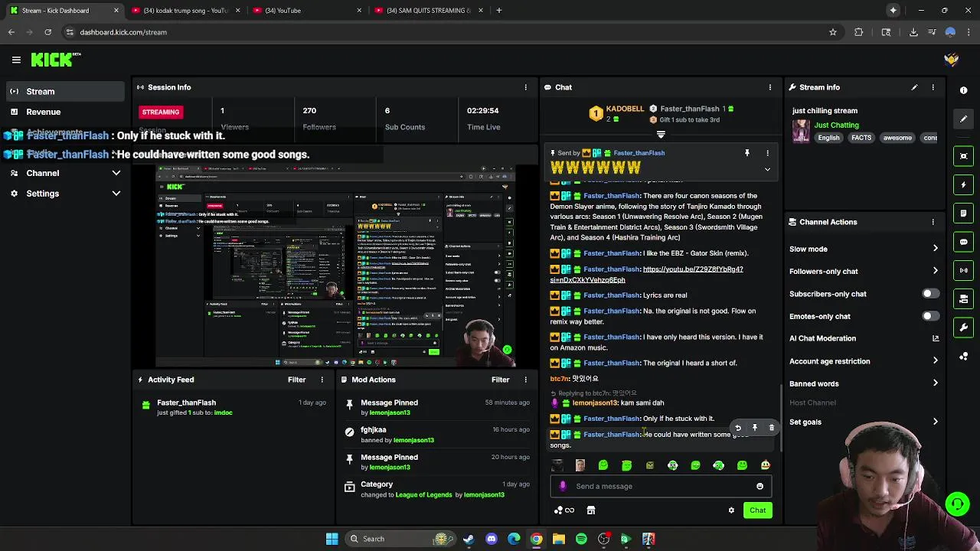Screen dimensions: 980x551
Task: Switch to the (34) YouTube browser tab
Action: coord(306,11)
